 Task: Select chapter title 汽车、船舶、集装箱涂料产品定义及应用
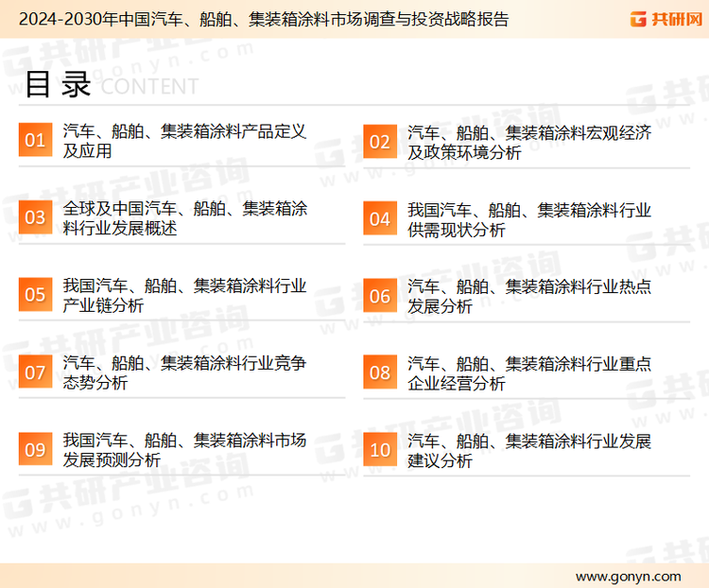click(184, 141)
